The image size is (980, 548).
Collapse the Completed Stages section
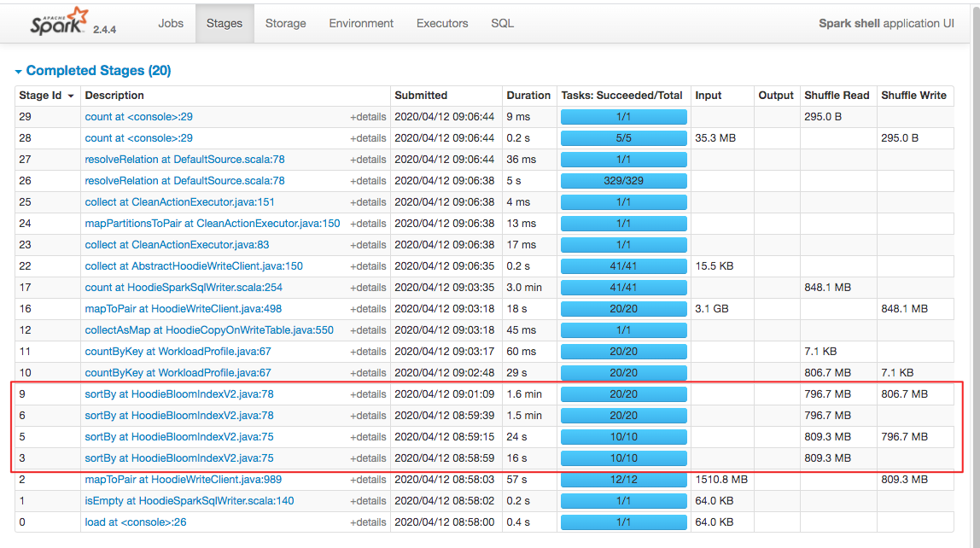pyautogui.click(x=92, y=71)
